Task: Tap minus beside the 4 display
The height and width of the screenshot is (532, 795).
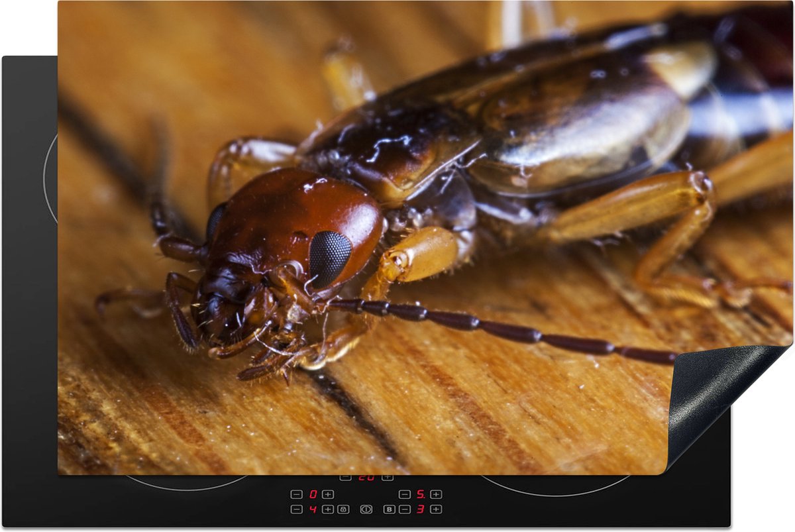Action: 296,509
